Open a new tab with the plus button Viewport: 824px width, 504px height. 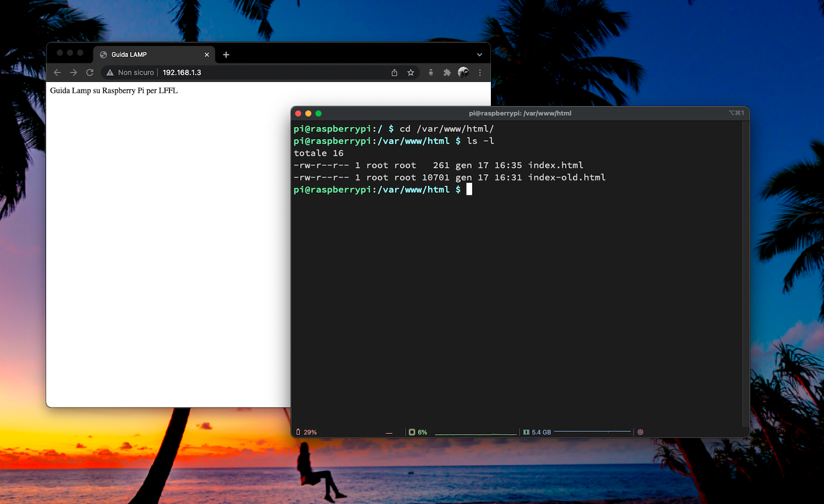[x=226, y=54]
